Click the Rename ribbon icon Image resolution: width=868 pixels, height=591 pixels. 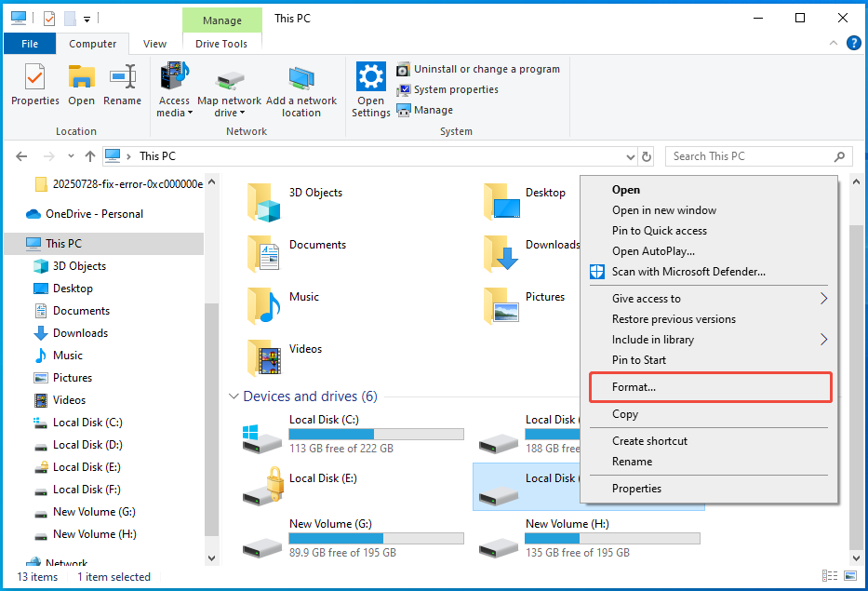[x=123, y=76]
